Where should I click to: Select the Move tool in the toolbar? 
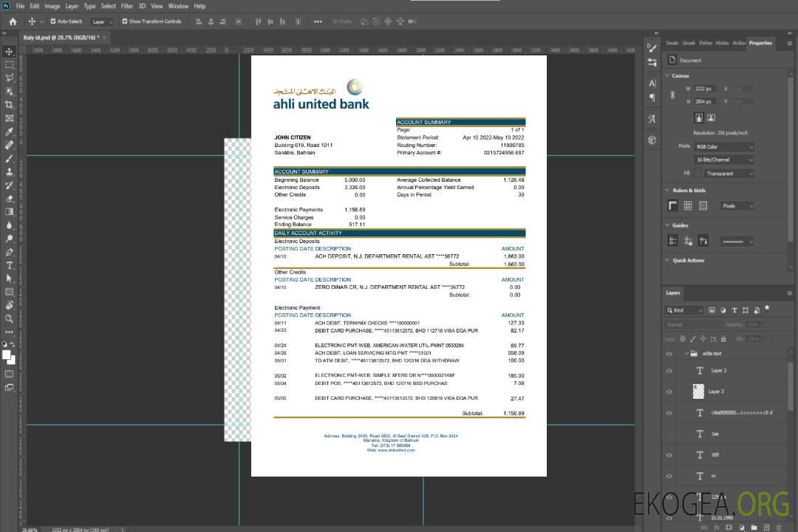(10, 51)
